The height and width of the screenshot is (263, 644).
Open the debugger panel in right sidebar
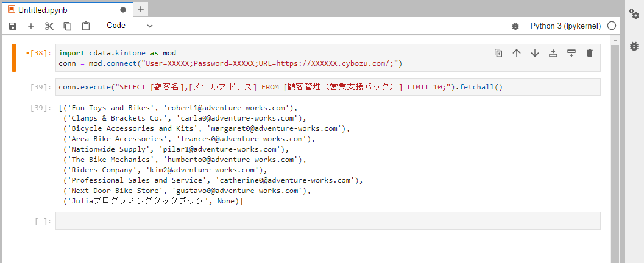coord(634,46)
